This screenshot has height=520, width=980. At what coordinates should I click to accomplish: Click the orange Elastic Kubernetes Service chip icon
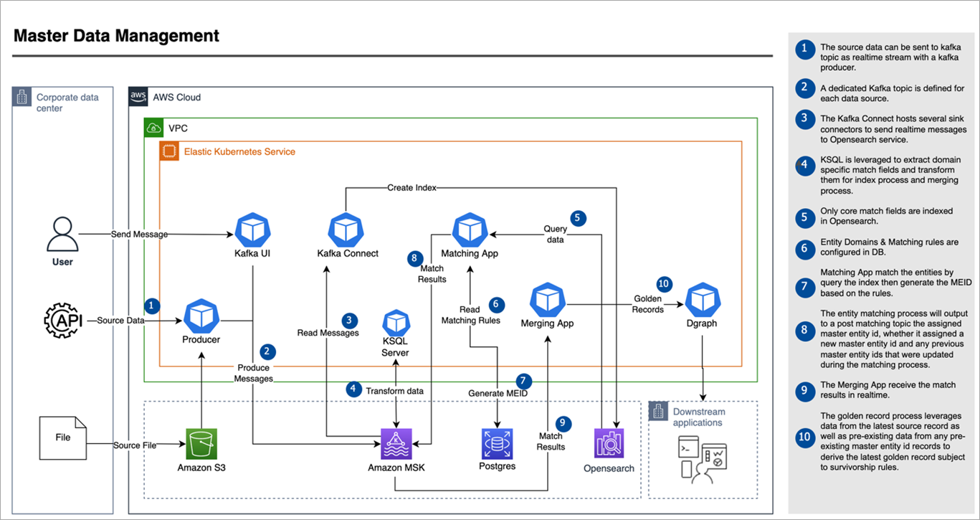[x=169, y=151]
